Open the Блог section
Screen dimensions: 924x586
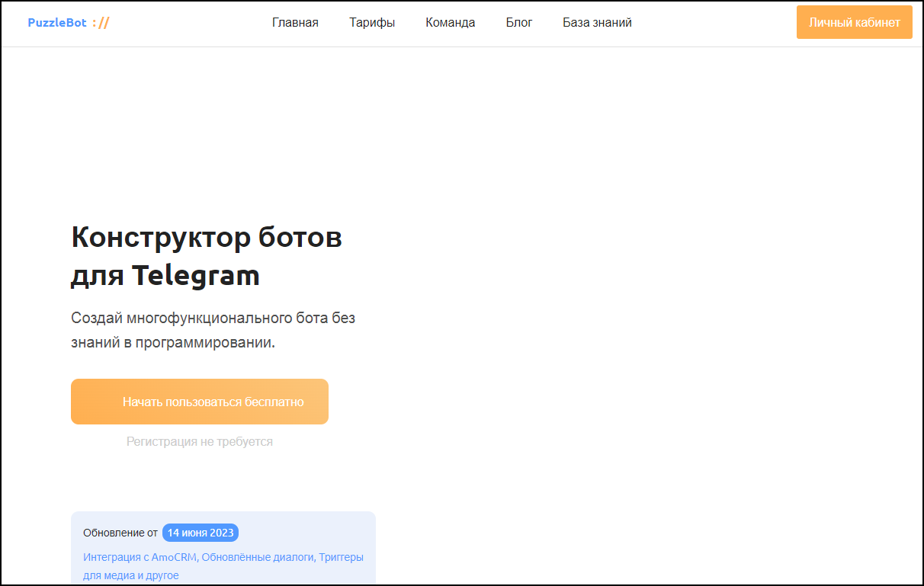point(519,23)
